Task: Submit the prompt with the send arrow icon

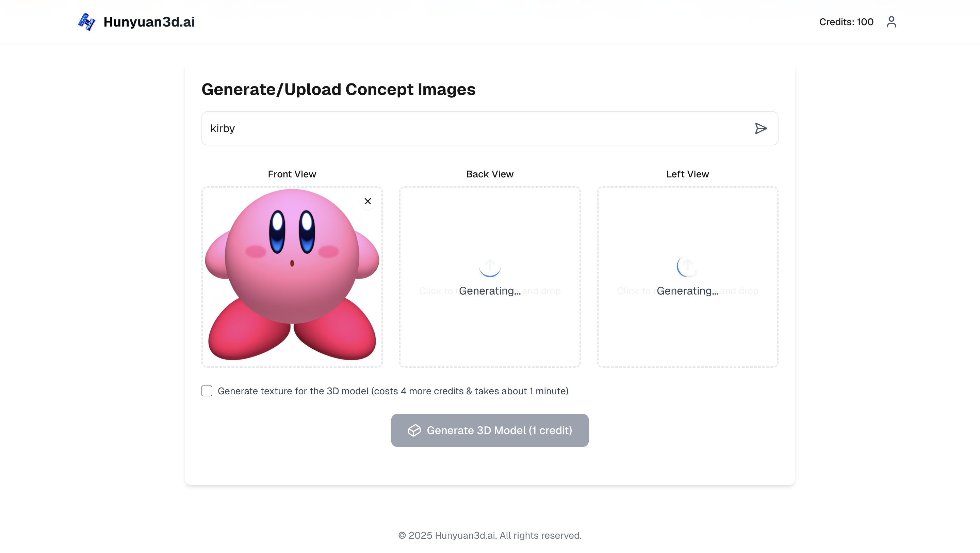Action: tap(761, 128)
